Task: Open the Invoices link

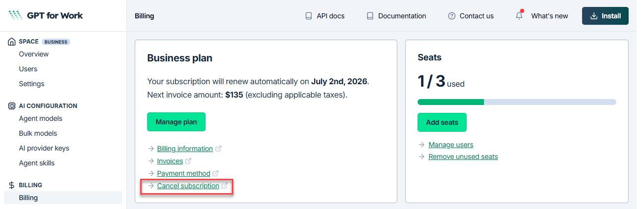Action: pyautogui.click(x=170, y=161)
